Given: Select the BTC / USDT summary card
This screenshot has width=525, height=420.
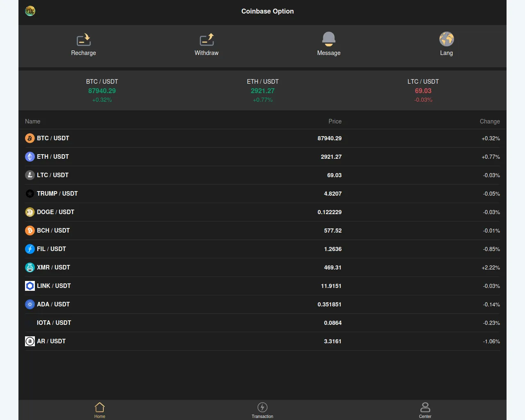Looking at the screenshot, I should point(102,91).
